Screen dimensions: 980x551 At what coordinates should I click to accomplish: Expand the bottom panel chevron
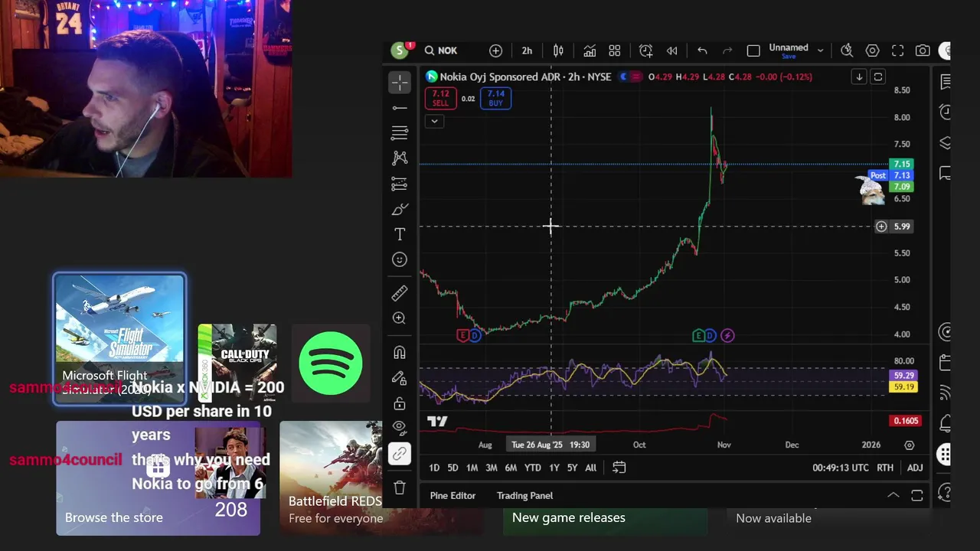[x=893, y=496]
